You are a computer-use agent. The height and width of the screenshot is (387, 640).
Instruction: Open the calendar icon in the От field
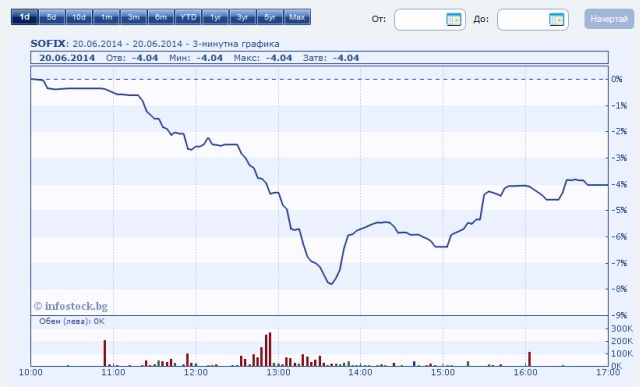453,19
